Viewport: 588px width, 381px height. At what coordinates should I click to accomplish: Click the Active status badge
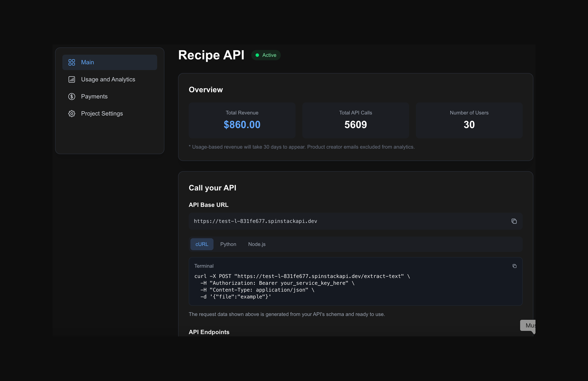[x=266, y=55]
